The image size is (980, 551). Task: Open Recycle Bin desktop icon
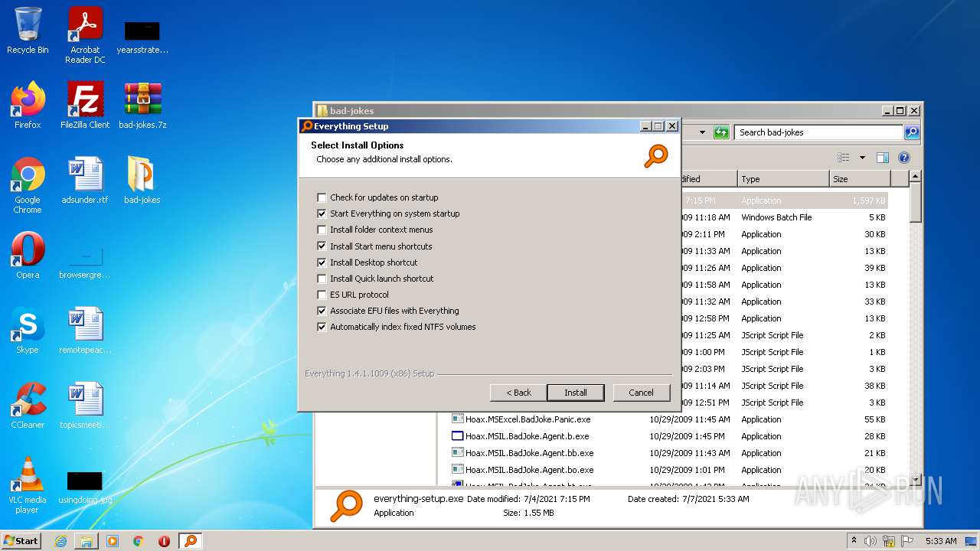pyautogui.click(x=28, y=32)
